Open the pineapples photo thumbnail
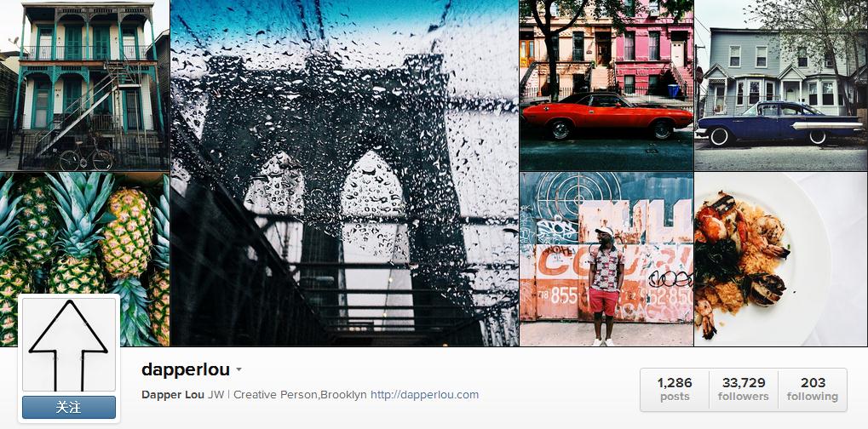Image resolution: width=868 pixels, height=429 pixels. click(84, 234)
